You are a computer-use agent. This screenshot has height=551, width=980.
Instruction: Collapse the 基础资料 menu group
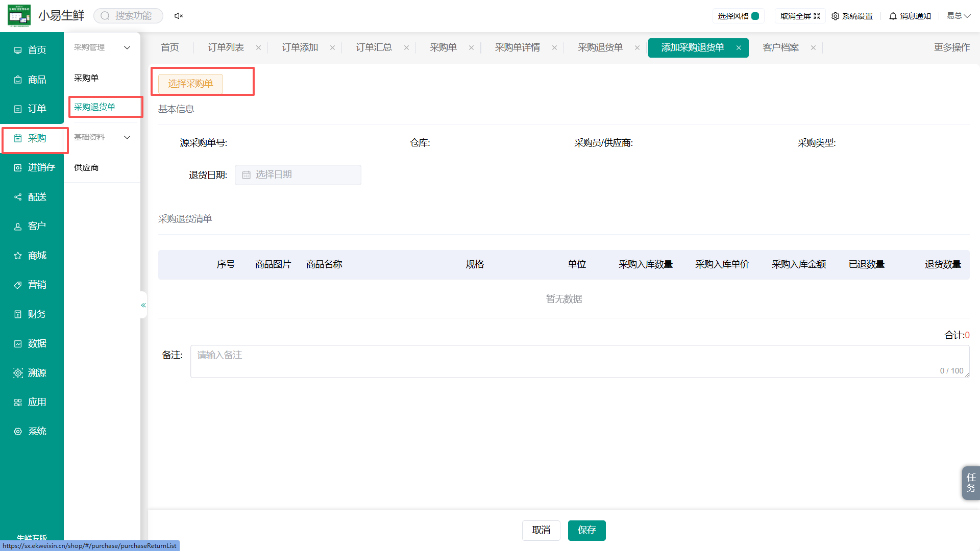[x=102, y=137]
